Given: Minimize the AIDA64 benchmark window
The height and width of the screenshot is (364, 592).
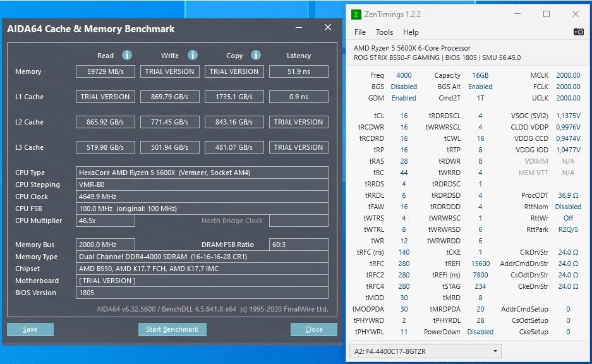Looking at the screenshot, I should click(299, 28).
